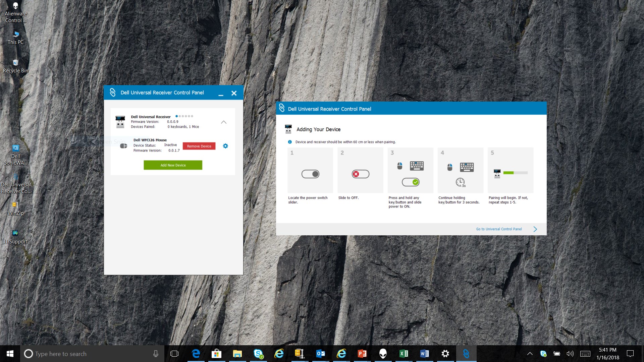
Task: Click the step 3 power ON switch
Action: pos(411,182)
